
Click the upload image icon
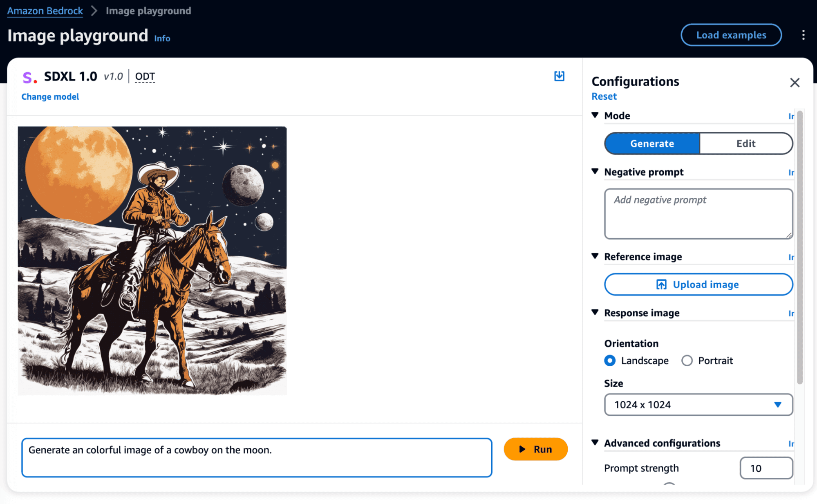tap(659, 284)
